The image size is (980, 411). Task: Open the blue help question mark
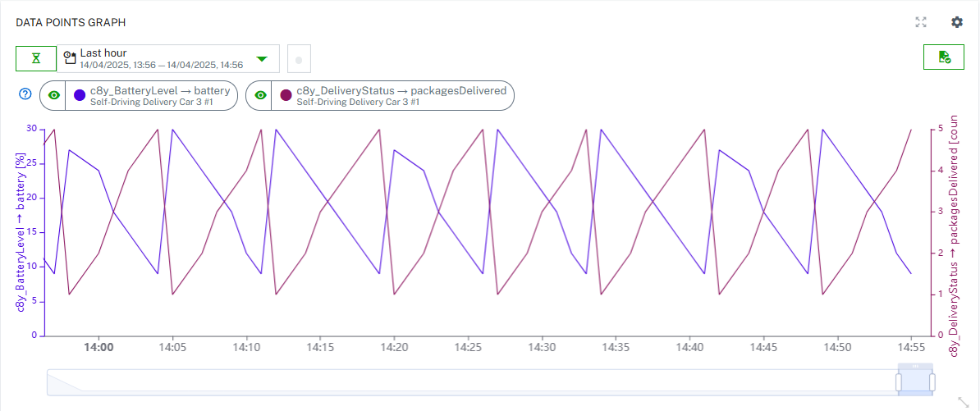point(25,94)
